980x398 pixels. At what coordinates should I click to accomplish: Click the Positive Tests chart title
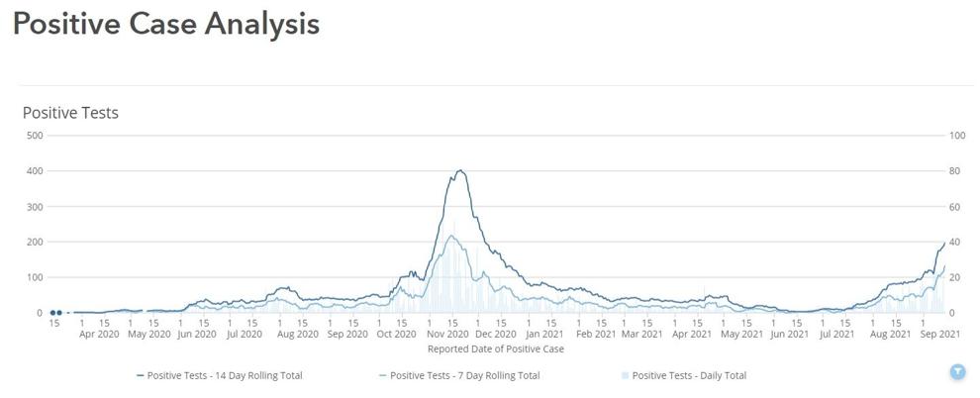click(70, 113)
